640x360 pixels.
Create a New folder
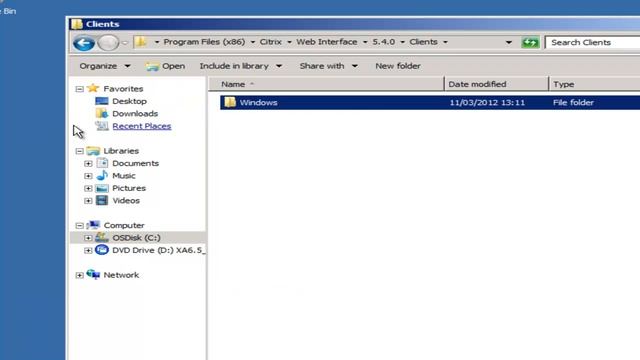[x=398, y=66]
